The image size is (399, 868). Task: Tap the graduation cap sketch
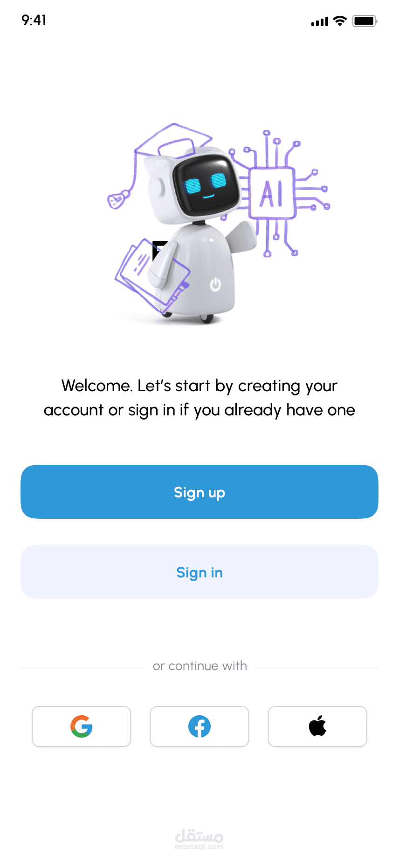tap(172, 141)
